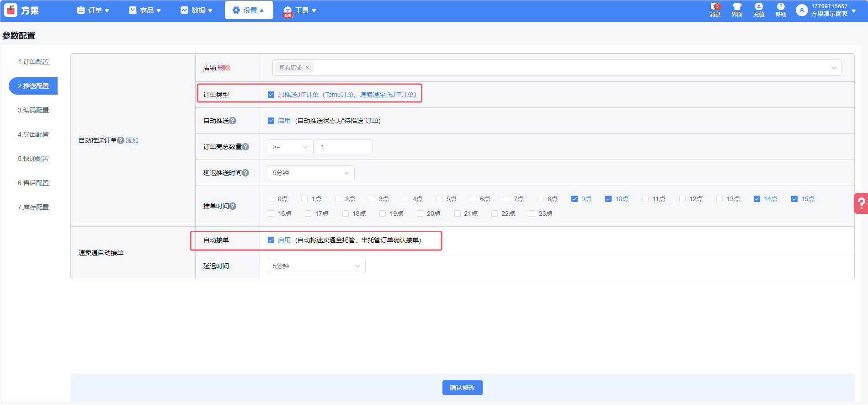Click help icon next to 推单时间
Screen dimensions: 868x405
point(233,206)
